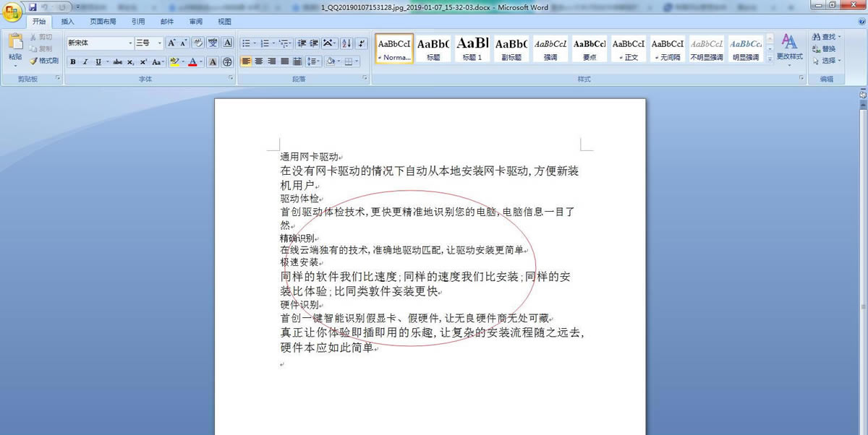Toggle center paragraph alignment
868x435 pixels.
tap(259, 61)
